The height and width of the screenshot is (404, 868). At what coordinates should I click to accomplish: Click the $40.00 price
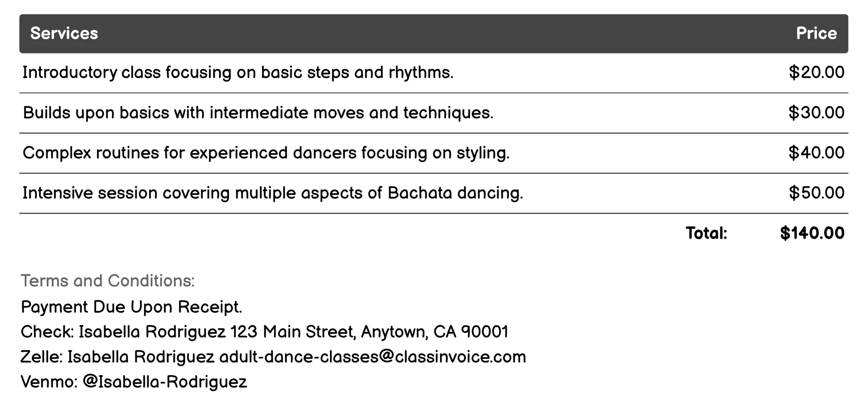816,153
